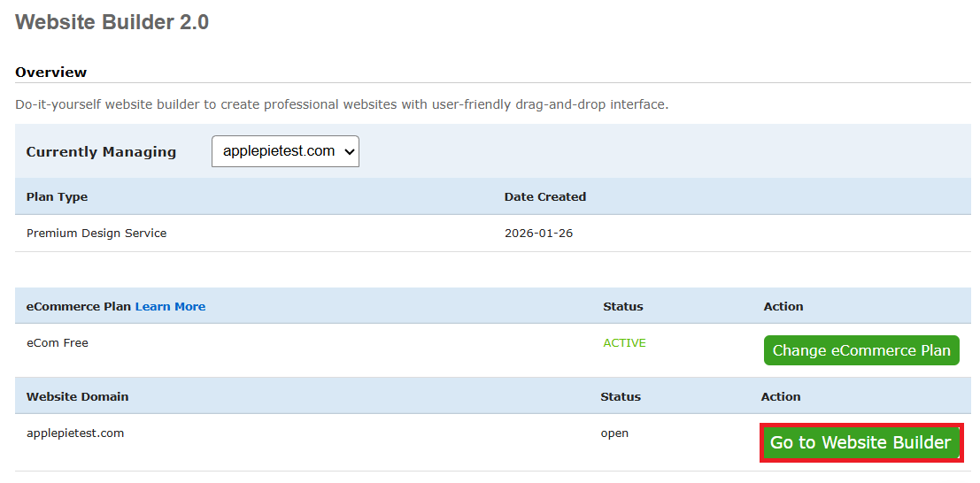
Task: Click the Action header above Change eCommerce Plan
Action: coord(783,306)
